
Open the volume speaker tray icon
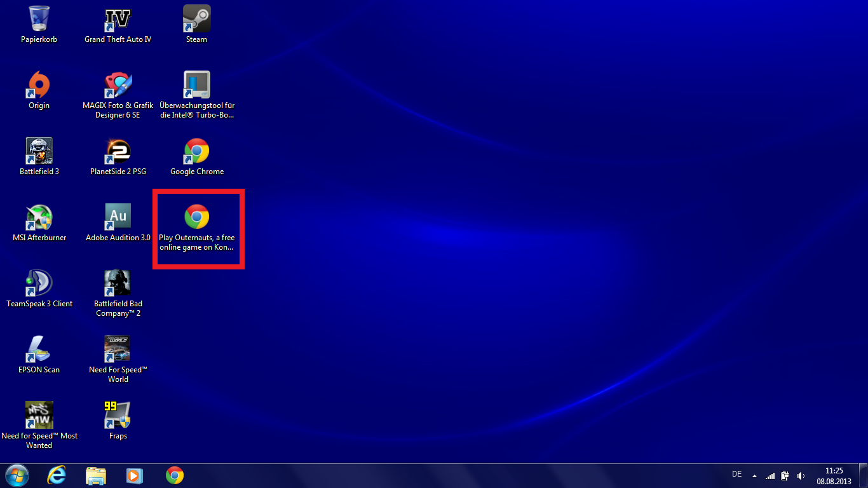pyautogui.click(x=801, y=475)
